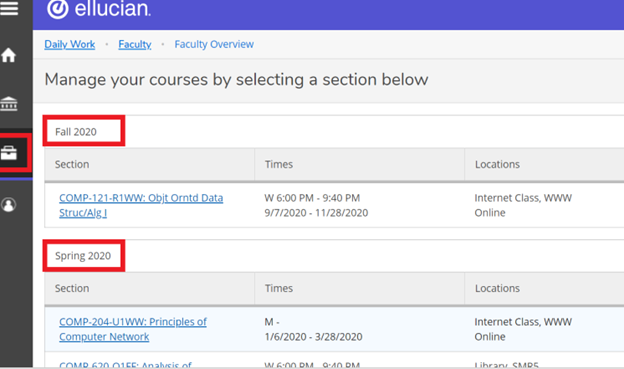Open the partially visible COMP-620 section link
This screenshot has height=369, width=624.
pos(125,365)
